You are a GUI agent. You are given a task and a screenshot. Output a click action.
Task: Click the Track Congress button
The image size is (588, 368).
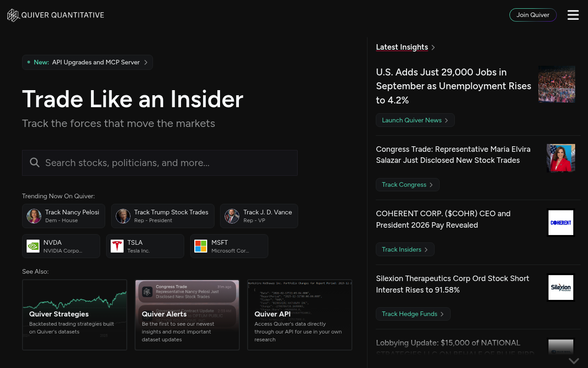click(x=407, y=185)
